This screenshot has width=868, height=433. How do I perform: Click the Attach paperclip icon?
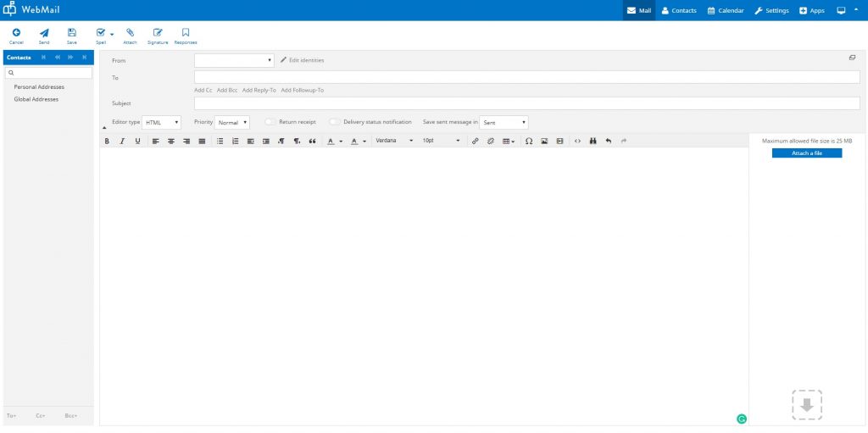[x=130, y=33]
